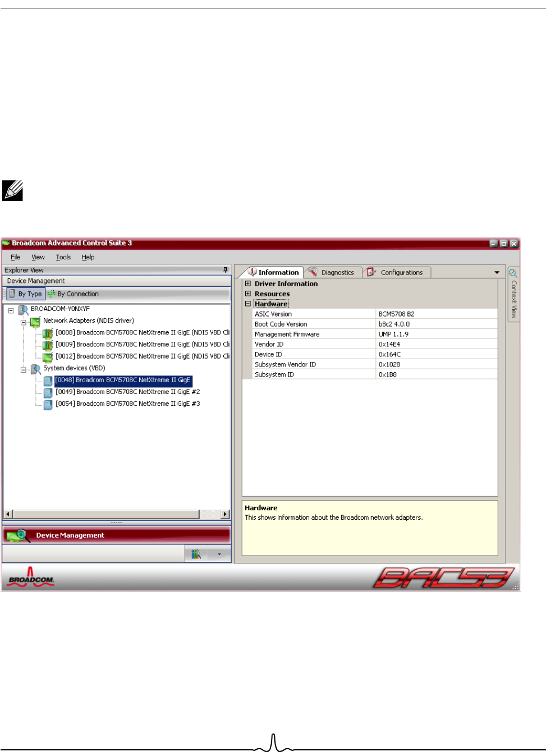Select the ASIC Version row

click(x=375, y=314)
